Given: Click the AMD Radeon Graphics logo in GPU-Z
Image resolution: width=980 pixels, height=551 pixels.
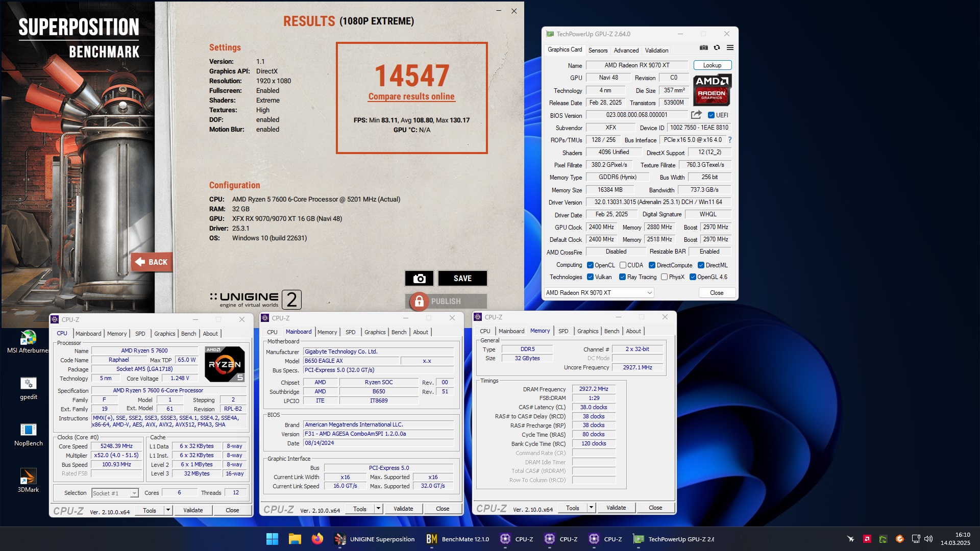Looking at the screenshot, I should click(712, 89).
